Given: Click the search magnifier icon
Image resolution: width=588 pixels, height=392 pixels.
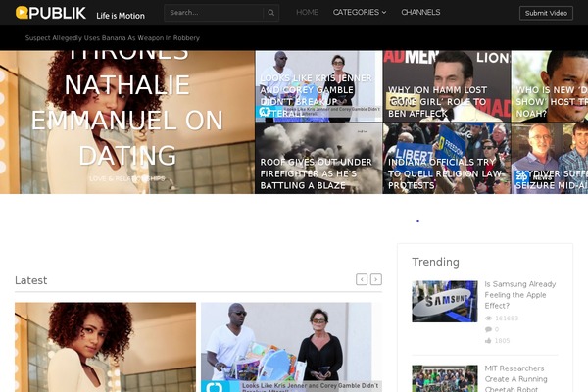Looking at the screenshot, I should [270, 13].
